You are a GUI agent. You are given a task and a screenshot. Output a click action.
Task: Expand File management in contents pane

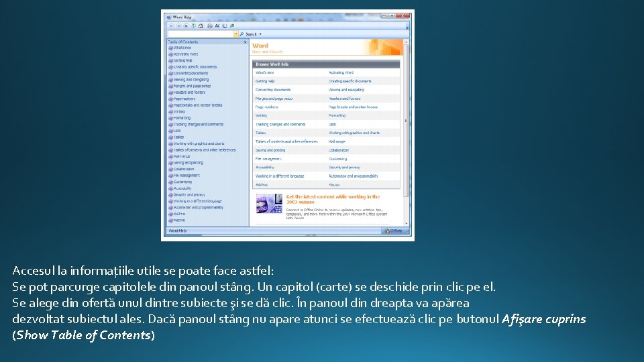(184, 175)
